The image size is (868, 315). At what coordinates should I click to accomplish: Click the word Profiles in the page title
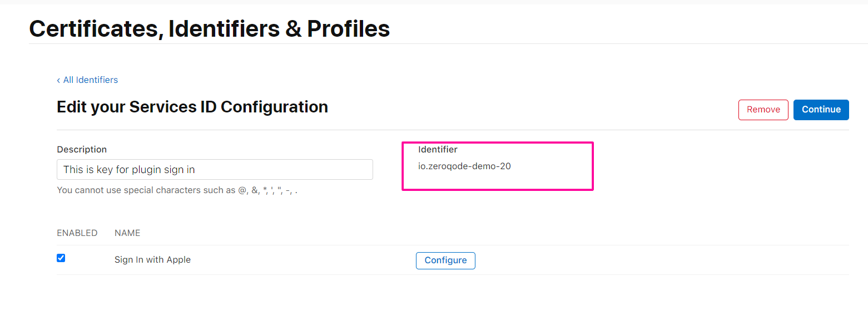click(349, 28)
